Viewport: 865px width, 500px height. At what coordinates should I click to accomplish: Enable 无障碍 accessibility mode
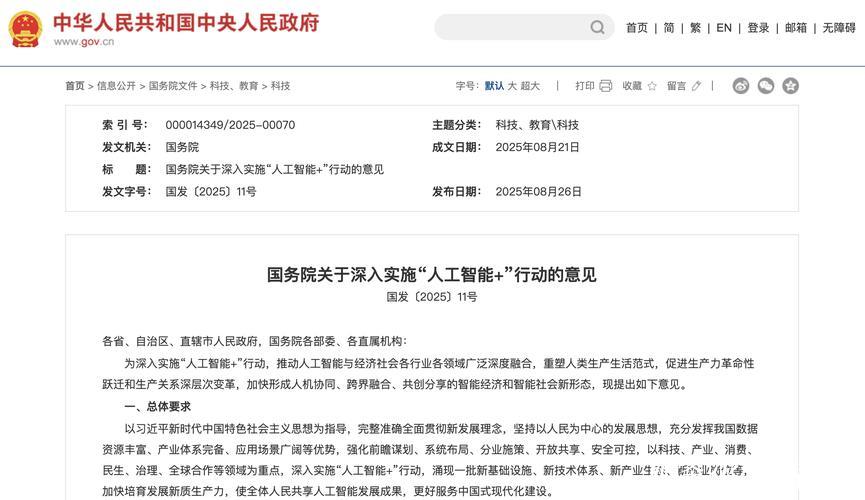coord(839,28)
